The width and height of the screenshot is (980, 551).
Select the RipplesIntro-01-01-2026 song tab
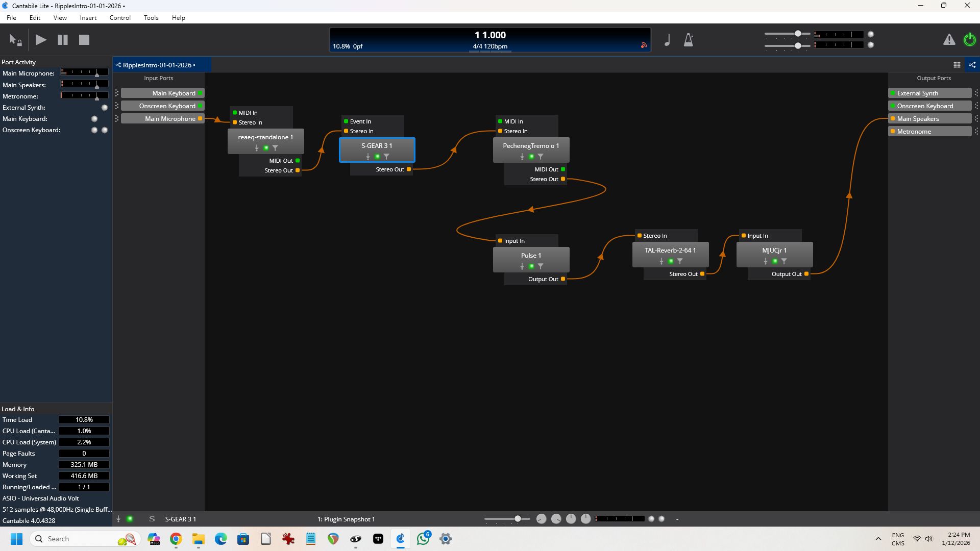point(162,65)
